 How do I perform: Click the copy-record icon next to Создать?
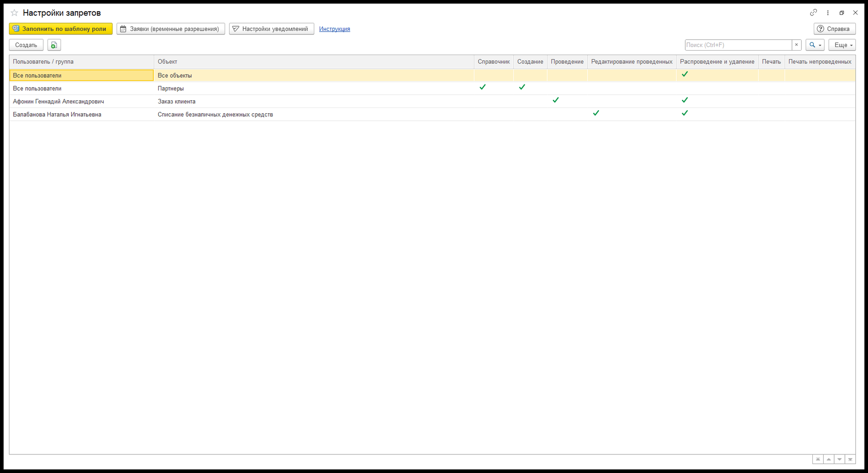click(x=54, y=45)
